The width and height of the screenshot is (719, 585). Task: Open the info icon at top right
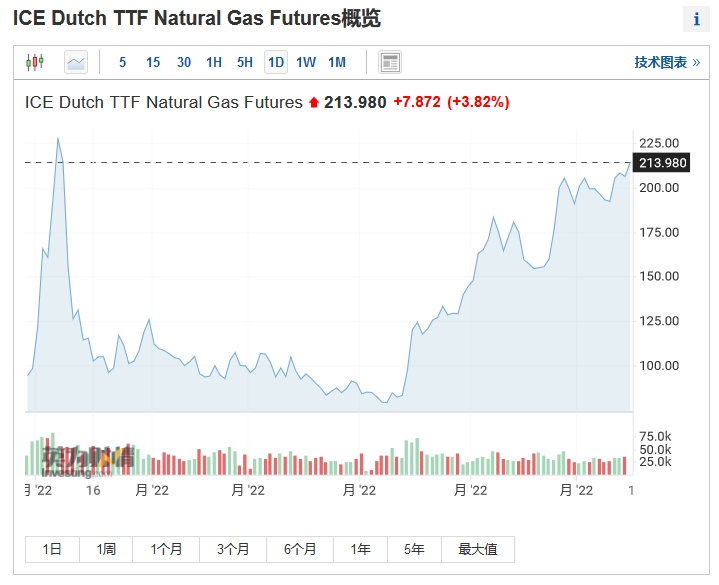coord(696,20)
